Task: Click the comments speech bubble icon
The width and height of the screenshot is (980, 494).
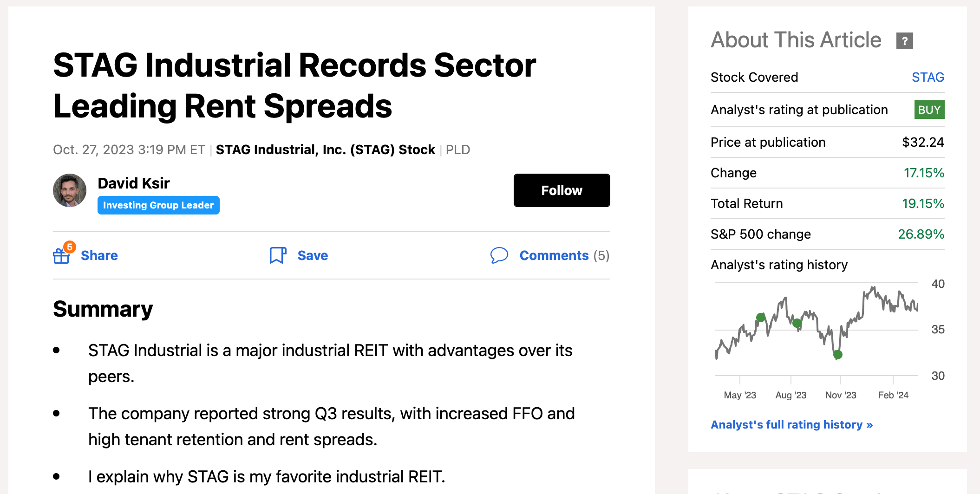Action: [x=499, y=255]
